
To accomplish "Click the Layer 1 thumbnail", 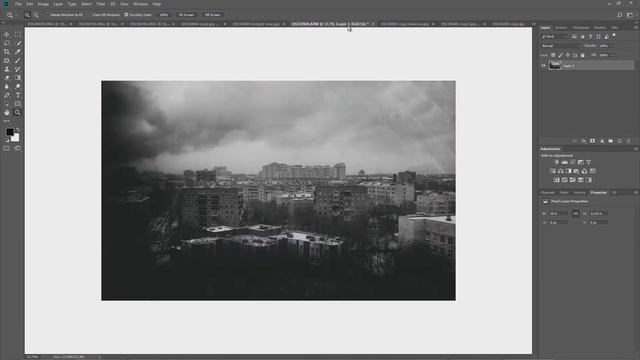I will pos(555,65).
